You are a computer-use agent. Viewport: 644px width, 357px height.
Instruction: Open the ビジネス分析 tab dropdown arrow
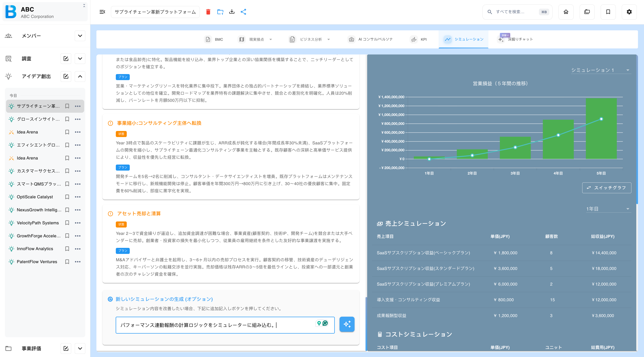(329, 39)
